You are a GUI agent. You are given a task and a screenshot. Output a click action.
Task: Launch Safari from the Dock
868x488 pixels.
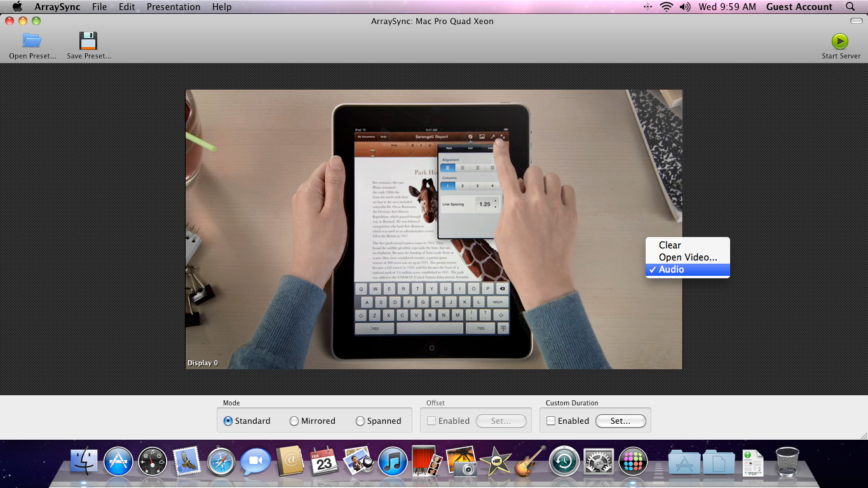pos(221,462)
